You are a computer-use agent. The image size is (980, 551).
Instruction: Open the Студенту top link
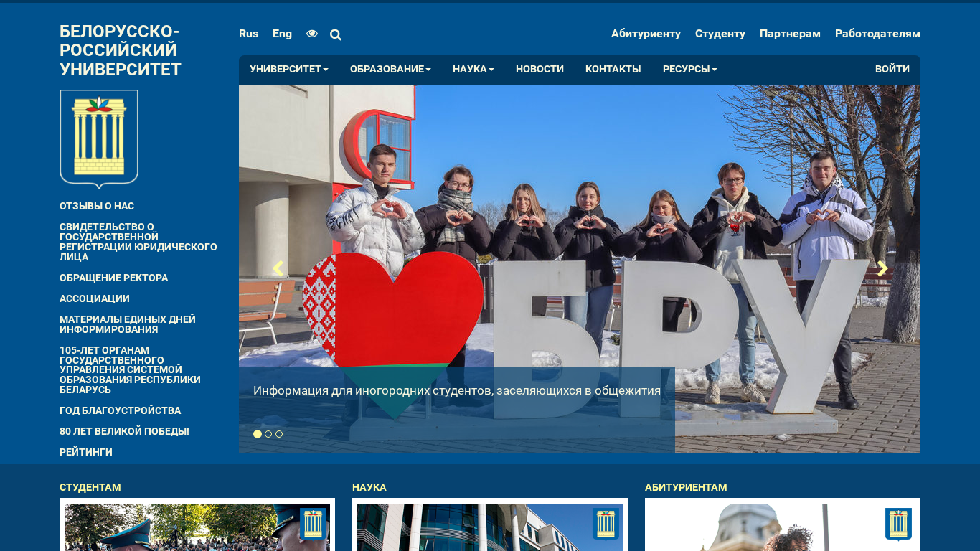click(x=720, y=34)
